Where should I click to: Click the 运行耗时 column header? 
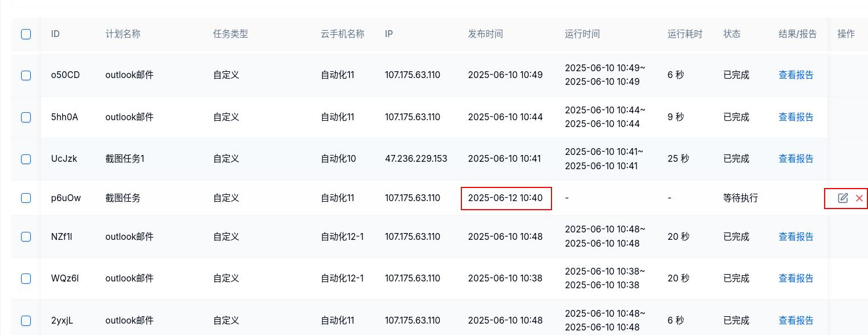click(685, 34)
